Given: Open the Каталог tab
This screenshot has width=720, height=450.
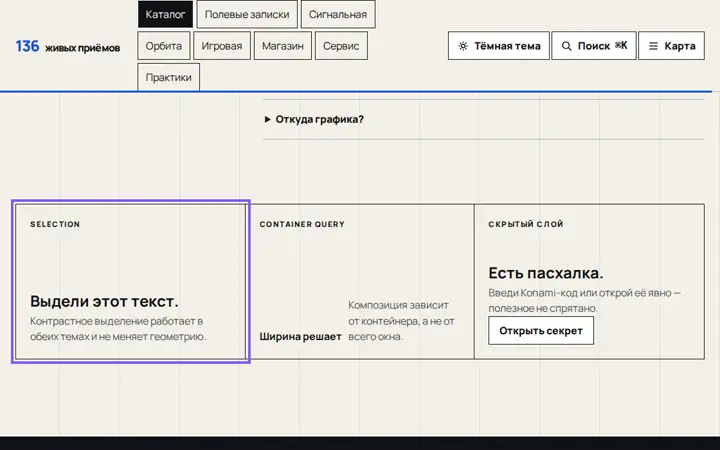Looking at the screenshot, I should tap(165, 14).
